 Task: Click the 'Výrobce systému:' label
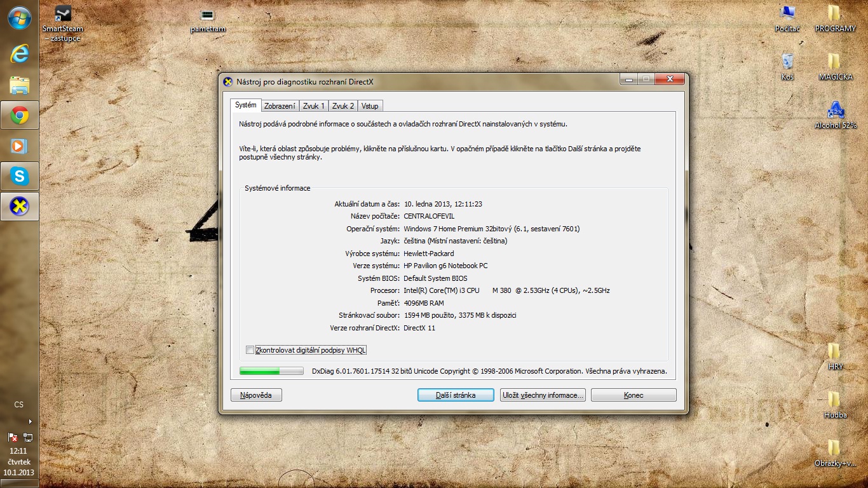[x=373, y=254]
